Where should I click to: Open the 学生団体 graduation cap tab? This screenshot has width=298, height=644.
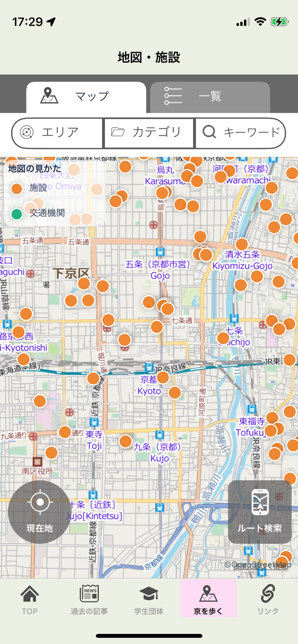pyautogui.click(x=149, y=600)
